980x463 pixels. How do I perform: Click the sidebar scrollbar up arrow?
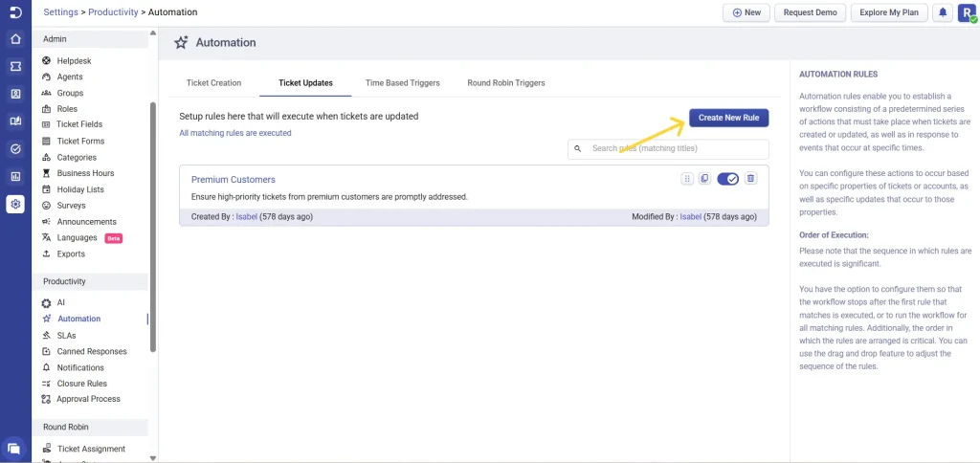coord(153,33)
